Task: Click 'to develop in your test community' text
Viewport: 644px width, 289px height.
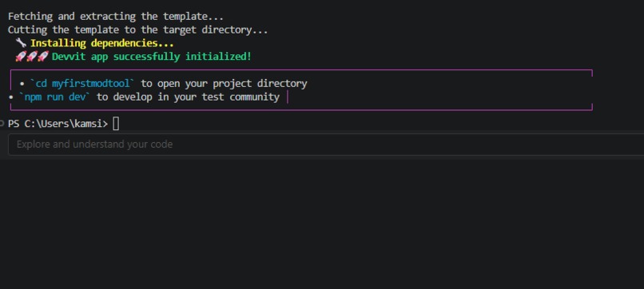Action: coord(188,97)
